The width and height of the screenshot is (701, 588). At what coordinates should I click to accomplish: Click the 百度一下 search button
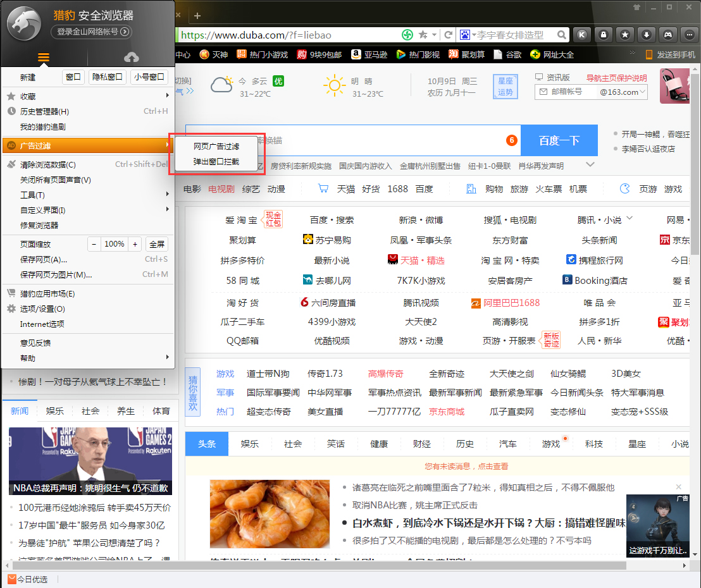[x=559, y=140]
